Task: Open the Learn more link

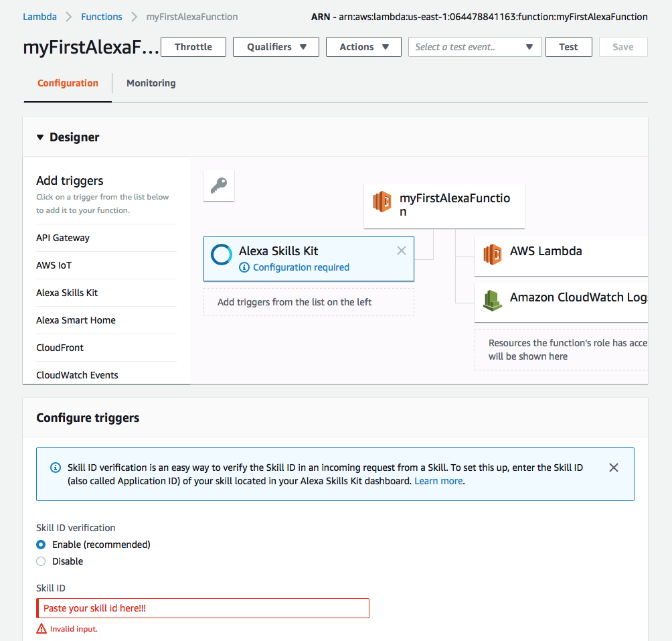Action: point(438,481)
